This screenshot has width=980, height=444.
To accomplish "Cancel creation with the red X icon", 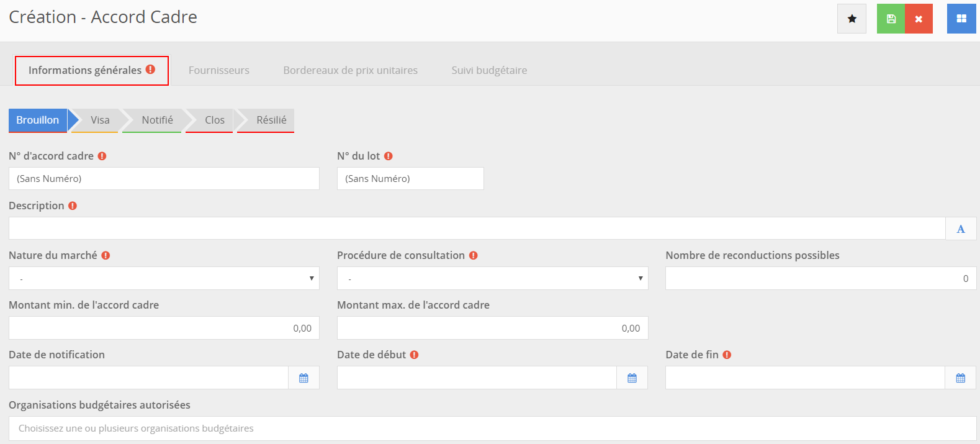I will point(919,19).
